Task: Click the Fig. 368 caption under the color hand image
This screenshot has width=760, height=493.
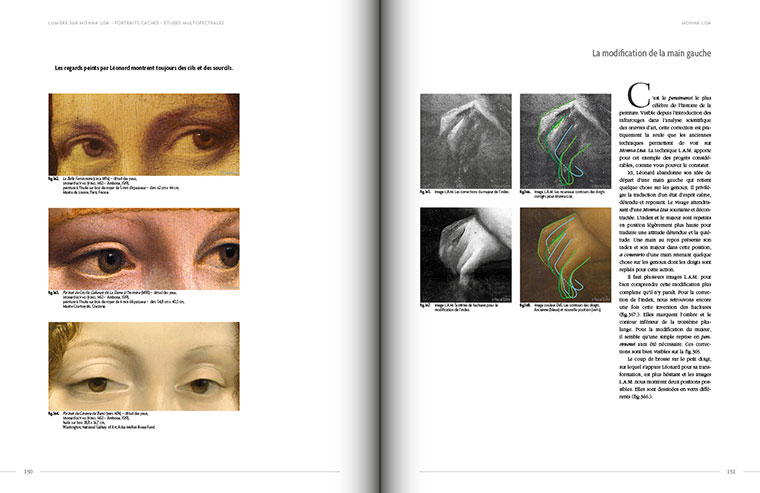Action: point(561,307)
